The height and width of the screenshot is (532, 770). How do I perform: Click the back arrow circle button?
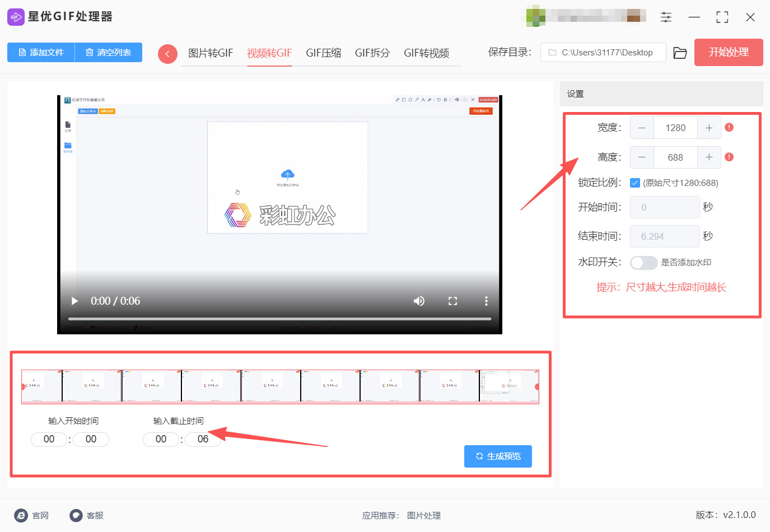pyautogui.click(x=167, y=54)
